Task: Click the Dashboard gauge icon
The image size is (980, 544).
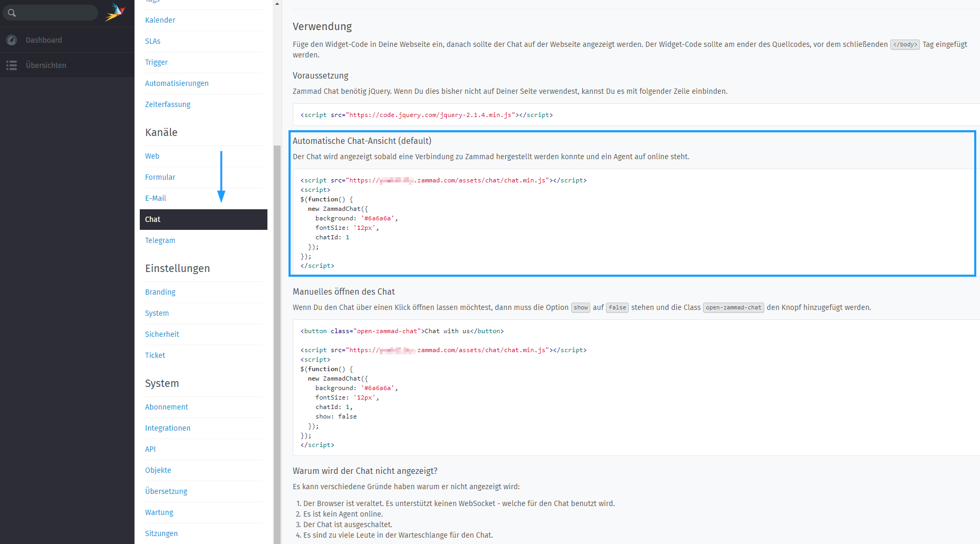Action: point(12,40)
